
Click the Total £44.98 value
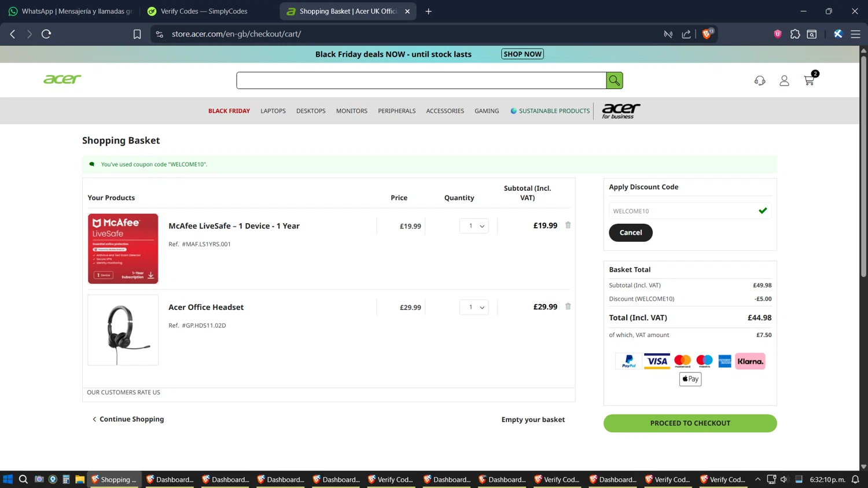759,318
